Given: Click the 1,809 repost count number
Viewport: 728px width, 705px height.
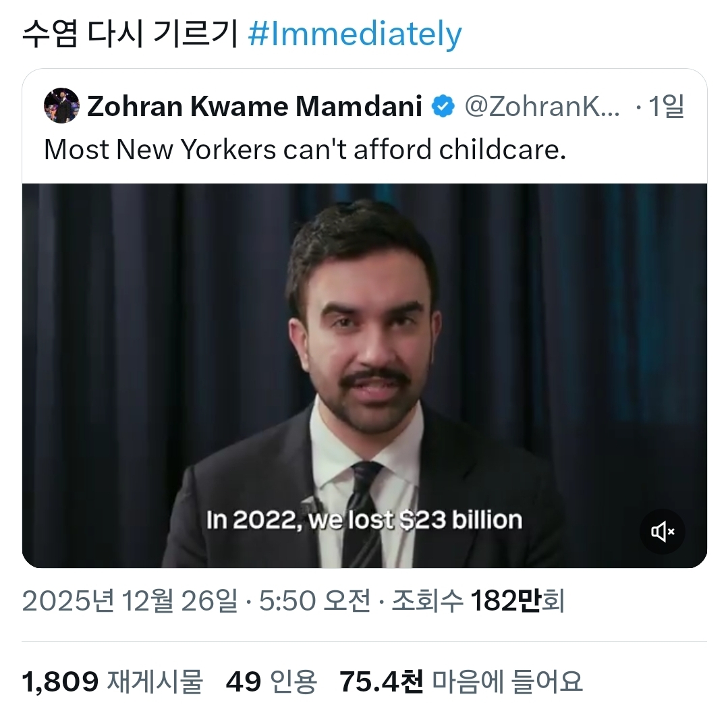Looking at the screenshot, I should pyautogui.click(x=60, y=682).
